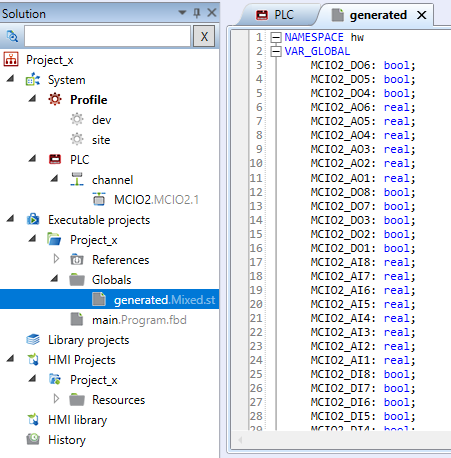
Task: Expand the Resources folder node
Action: [56, 399]
